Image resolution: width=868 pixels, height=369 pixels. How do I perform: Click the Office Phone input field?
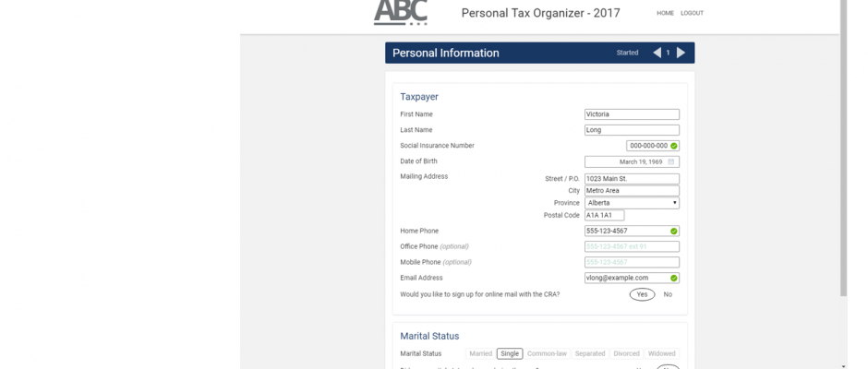coord(632,246)
